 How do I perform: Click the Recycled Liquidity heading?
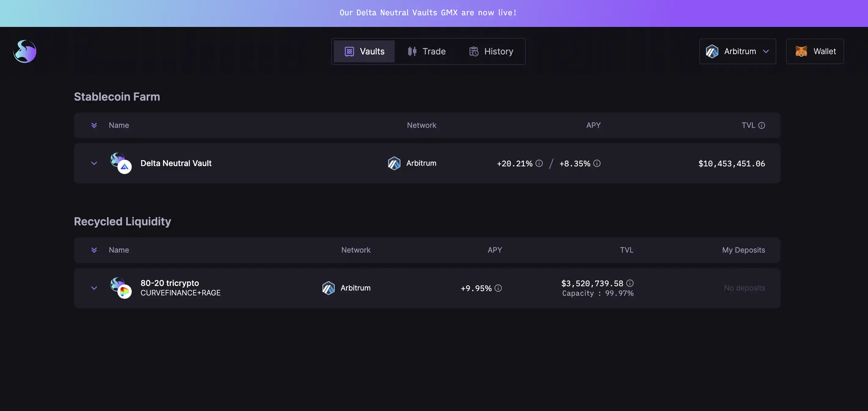tap(122, 221)
